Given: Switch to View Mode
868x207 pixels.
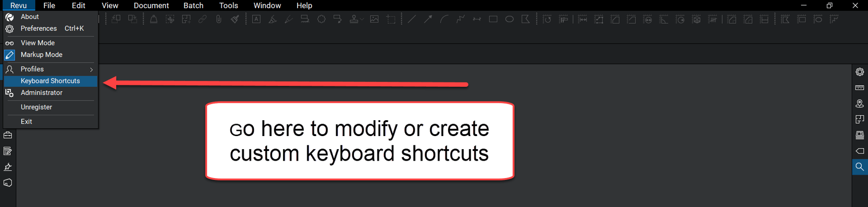Looking at the screenshot, I should coord(38,43).
